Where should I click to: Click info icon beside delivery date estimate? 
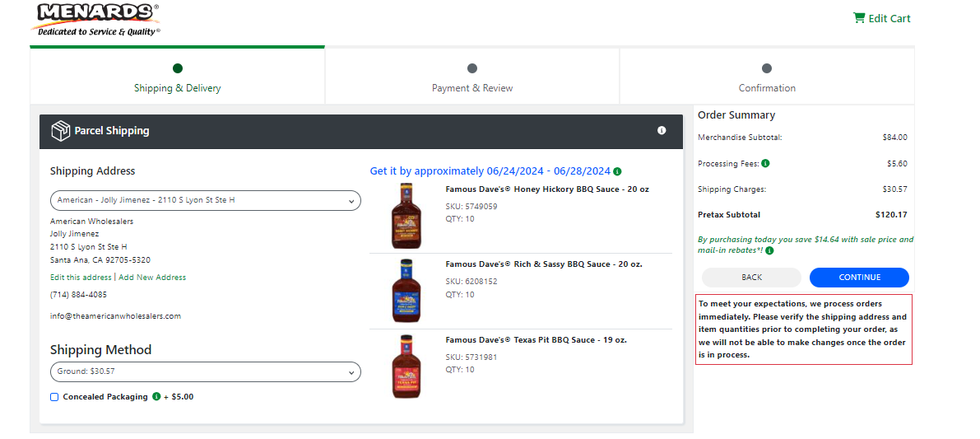[x=617, y=171]
